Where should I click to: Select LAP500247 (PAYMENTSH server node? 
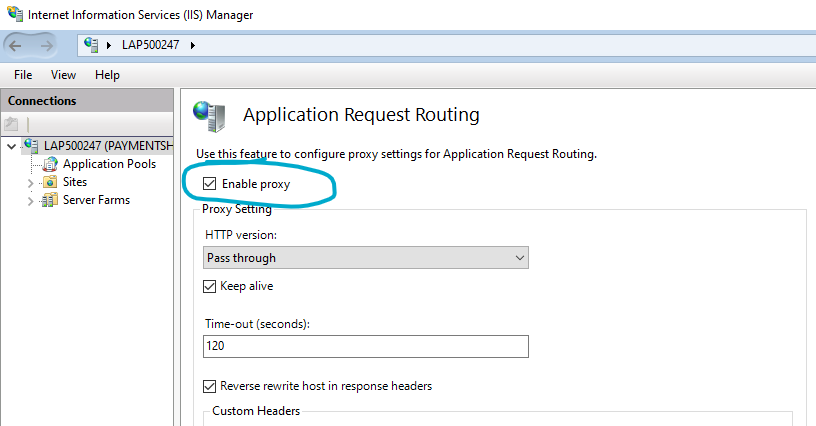click(x=108, y=146)
